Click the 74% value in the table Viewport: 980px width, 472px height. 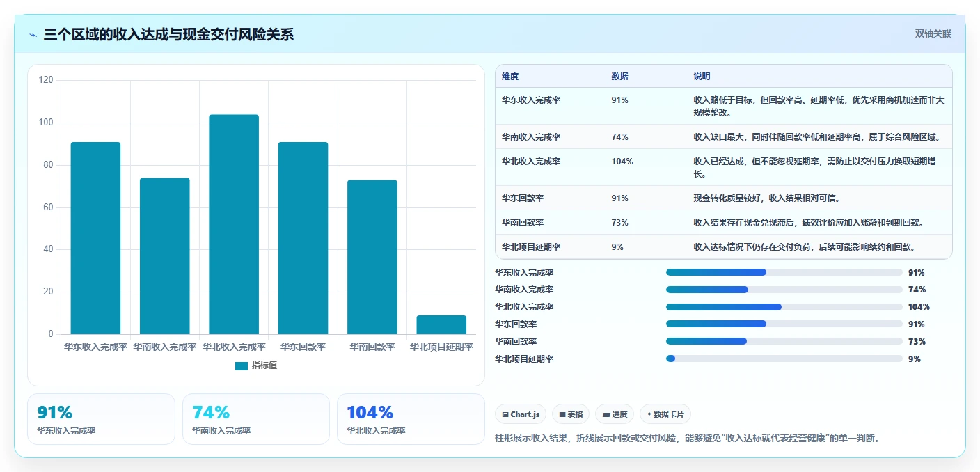[620, 137]
